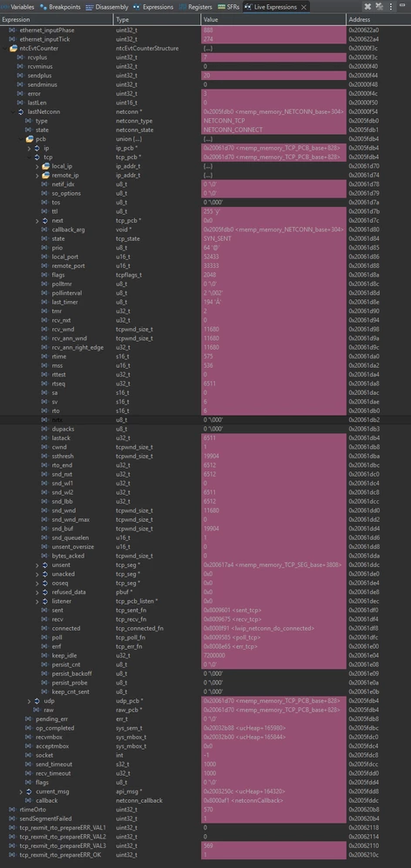The width and height of the screenshot is (411, 868).
Task: Expand the local_ip node
Action: point(37,166)
